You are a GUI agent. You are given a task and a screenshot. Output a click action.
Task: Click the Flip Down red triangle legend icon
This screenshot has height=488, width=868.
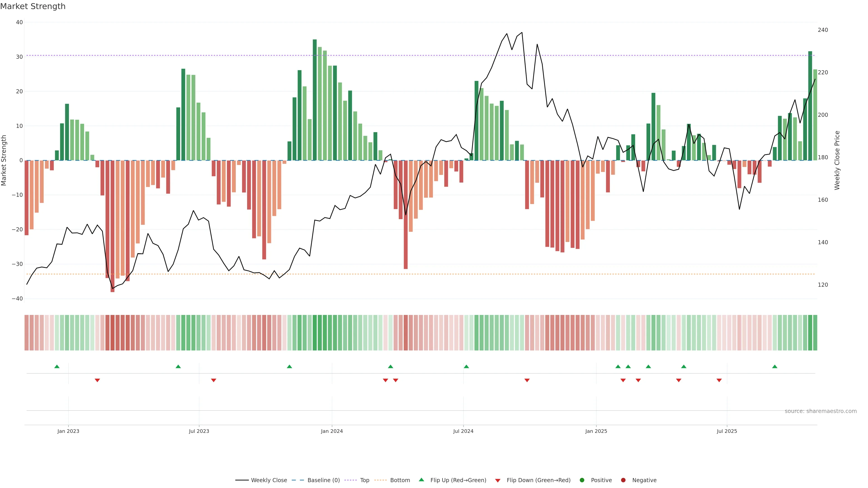[x=498, y=481]
